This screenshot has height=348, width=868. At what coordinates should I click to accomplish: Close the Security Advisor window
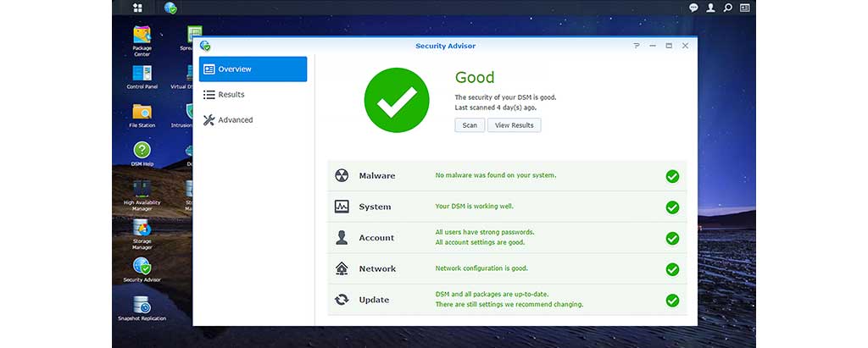tap(685, 46)
